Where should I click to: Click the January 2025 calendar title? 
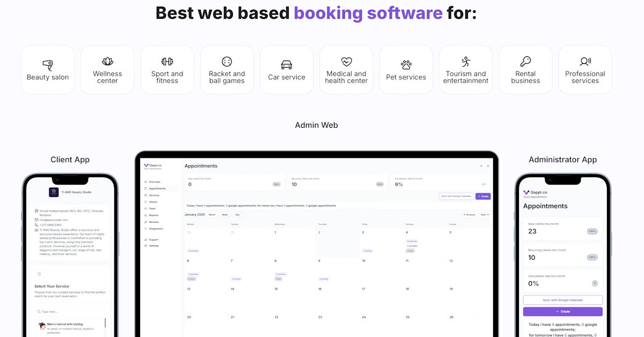tap(195, 215)
